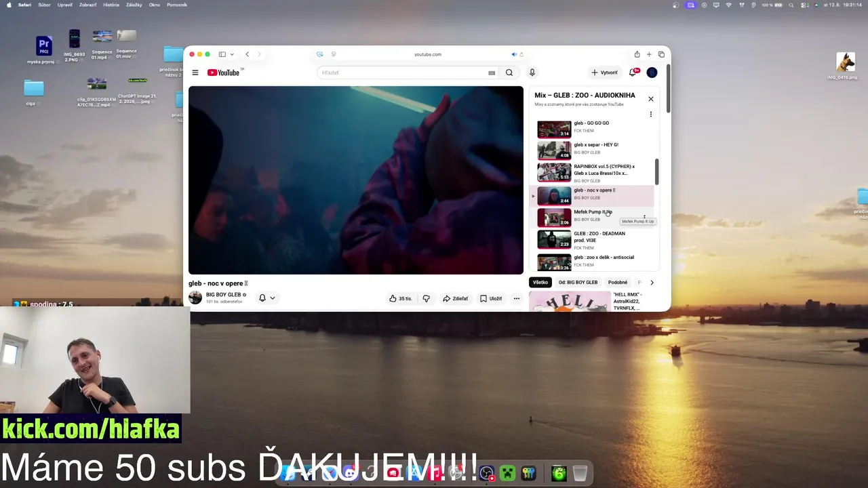
Task: Select the Sequence 01.mp4 desktop file
Action: pos(102,44)
